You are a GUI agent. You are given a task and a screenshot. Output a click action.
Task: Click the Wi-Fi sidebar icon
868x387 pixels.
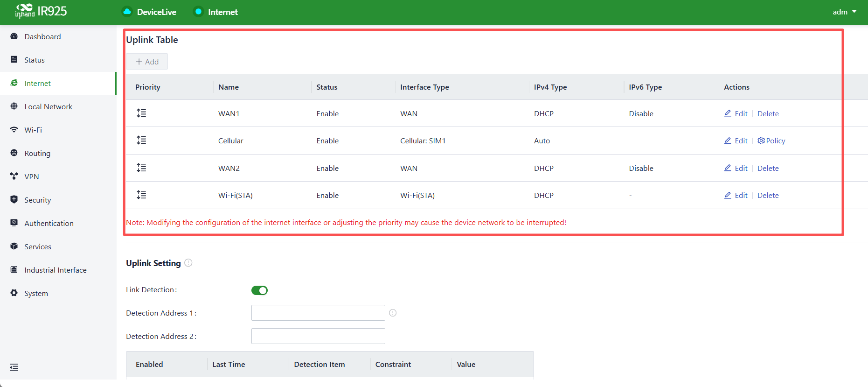pos(14,130)
